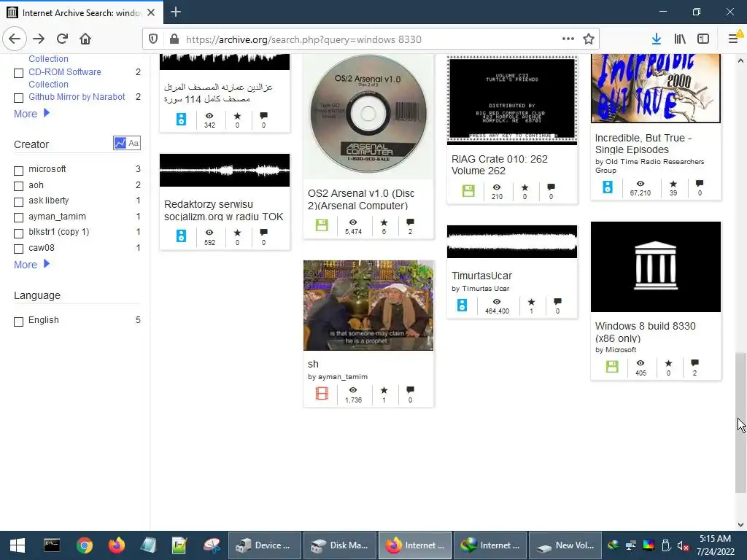Open OS2 Arsenal v1.0 title link
The width and height of the screenshot is (747, 560).
[361, 200]
